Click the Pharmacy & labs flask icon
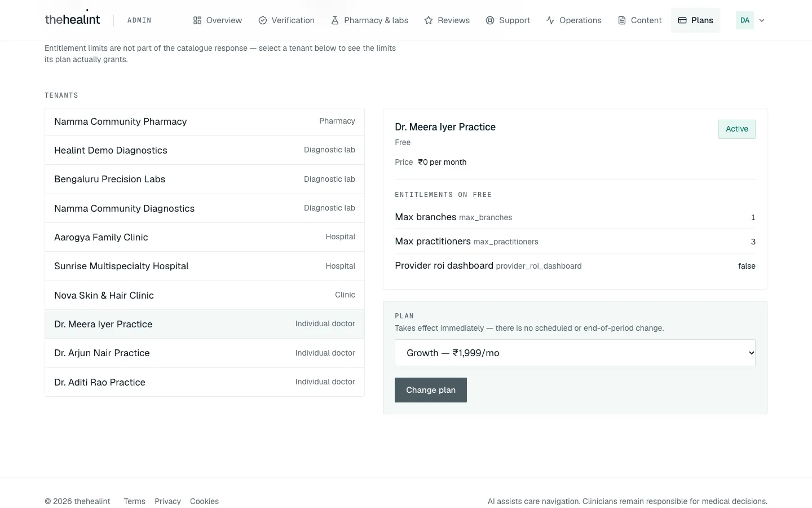Viewport: 812px width, 508px height. [x=335, y=20]
